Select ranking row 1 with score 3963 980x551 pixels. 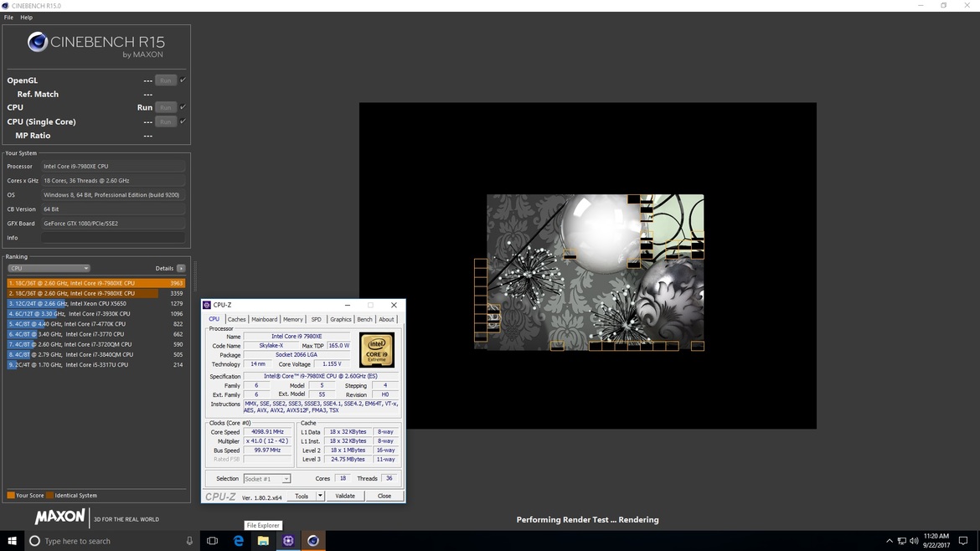tap(96, 283)
